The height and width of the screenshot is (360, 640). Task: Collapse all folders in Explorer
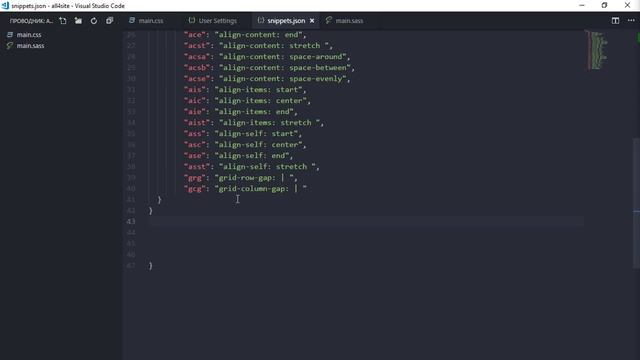tap(109, 20)
